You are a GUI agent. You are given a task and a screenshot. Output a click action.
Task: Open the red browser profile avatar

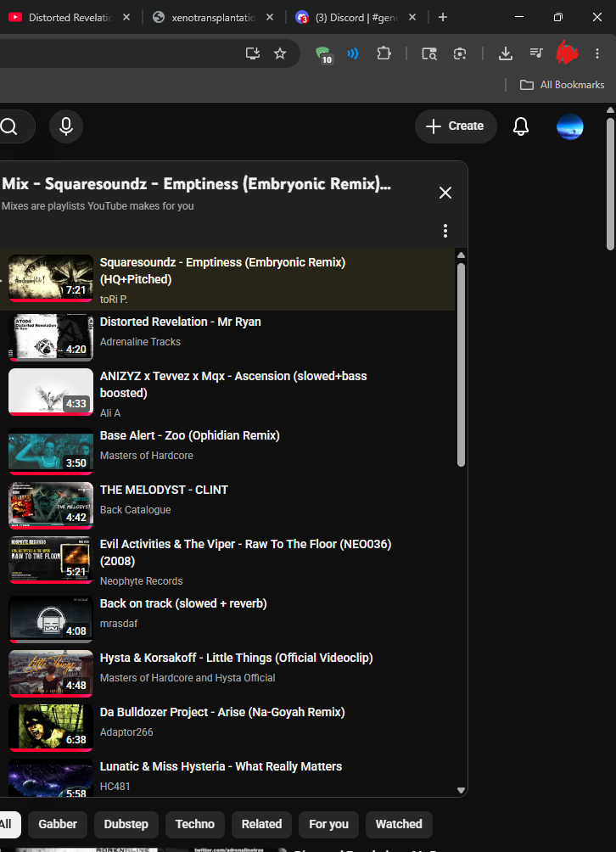point(567,53)
